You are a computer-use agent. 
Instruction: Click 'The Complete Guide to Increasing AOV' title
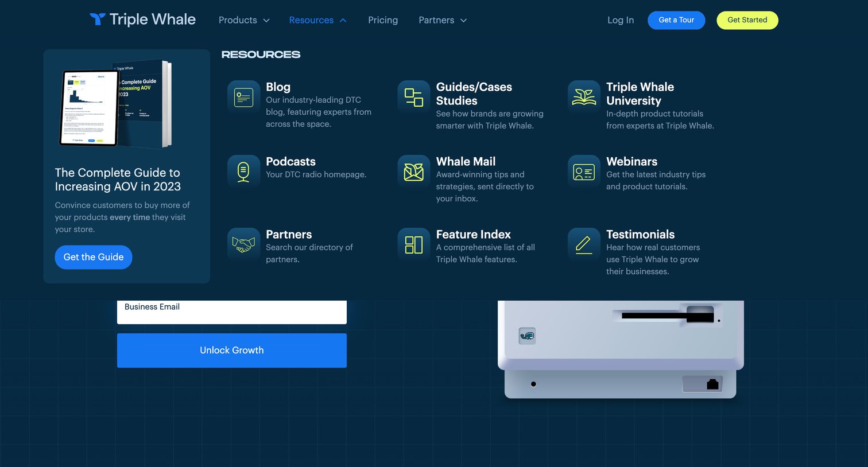pos(118,180)
